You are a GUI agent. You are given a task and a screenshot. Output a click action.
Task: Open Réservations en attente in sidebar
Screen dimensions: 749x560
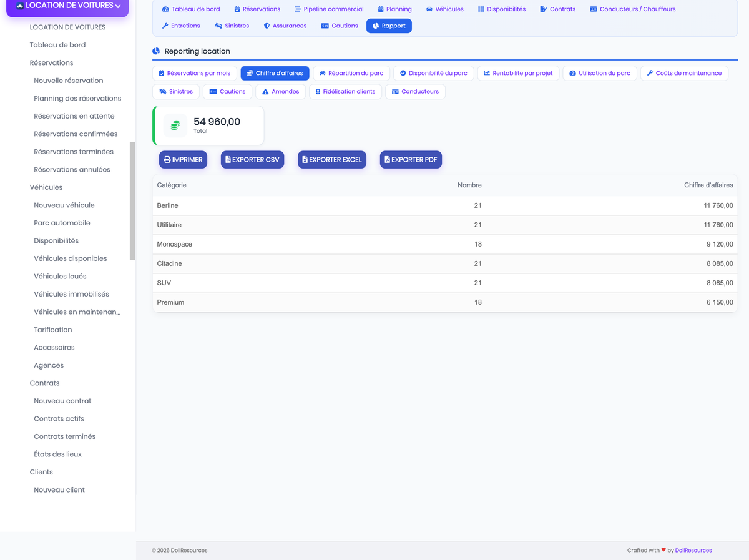pyautogui.click(x=74, y=116)
